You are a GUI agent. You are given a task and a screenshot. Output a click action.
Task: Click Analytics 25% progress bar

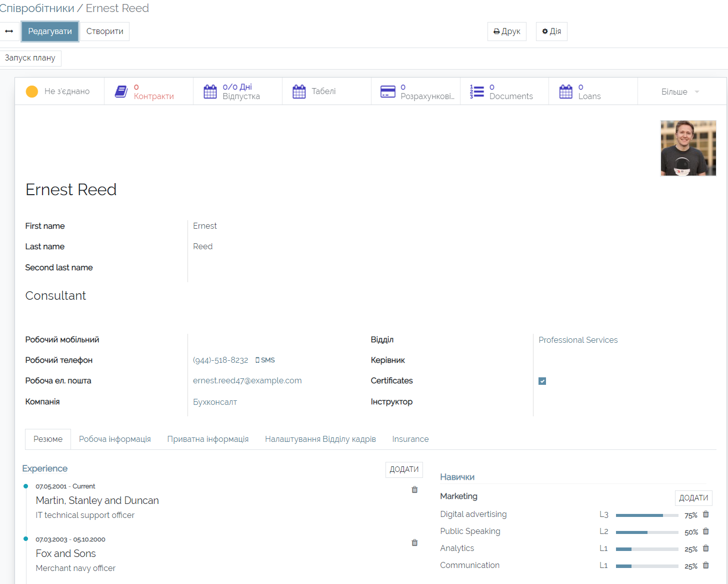click(x=647, y=549)
